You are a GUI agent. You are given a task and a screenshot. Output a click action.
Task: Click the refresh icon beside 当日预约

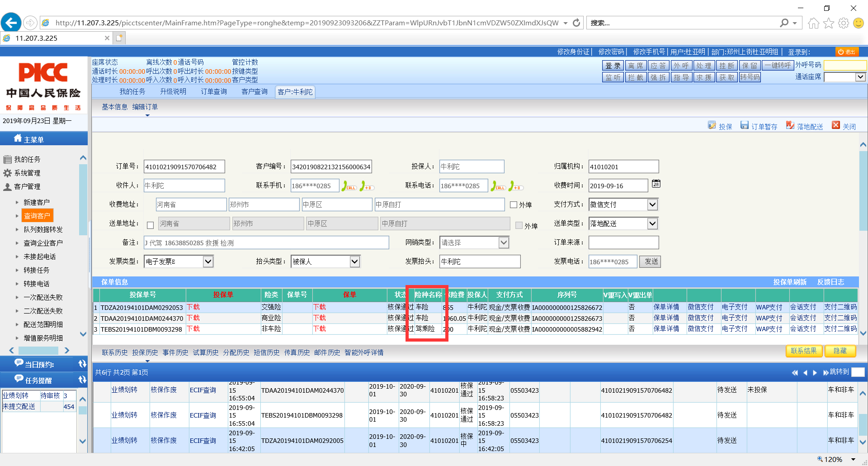click(82, 364)
